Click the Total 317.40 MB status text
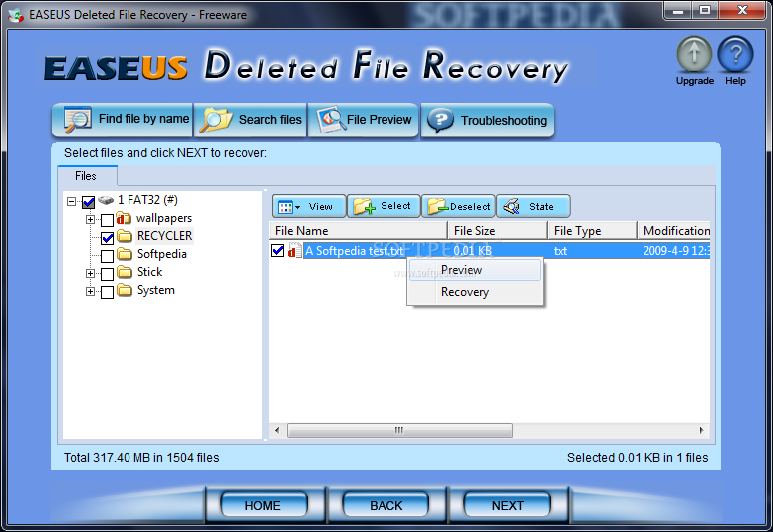The height and width of the screenshot is (532, 773). [141, 458]
